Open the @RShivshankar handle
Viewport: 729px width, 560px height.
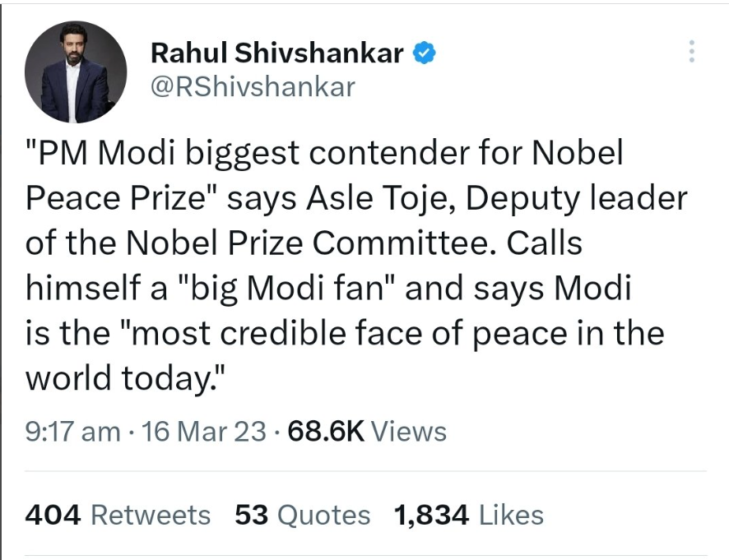pyautogui.click(x=253, y=87)
